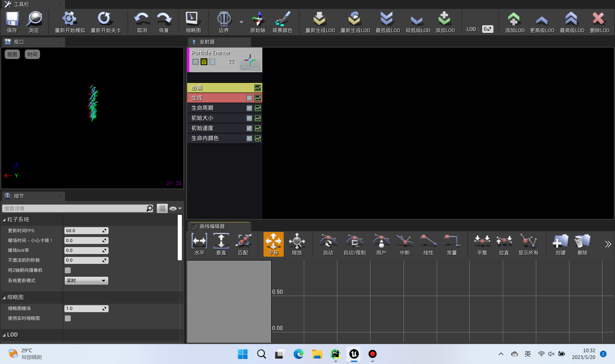615x364 pixels.
Task: Open Microsoft Edge from taskbar
Action: [298, 354]
